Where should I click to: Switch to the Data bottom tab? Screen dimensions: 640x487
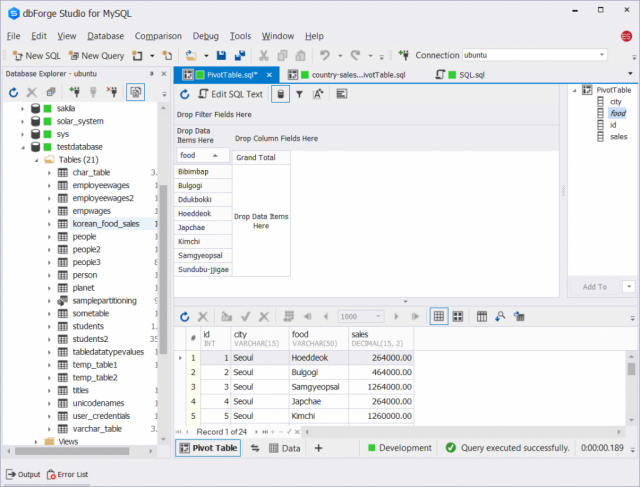click(285, 448)
